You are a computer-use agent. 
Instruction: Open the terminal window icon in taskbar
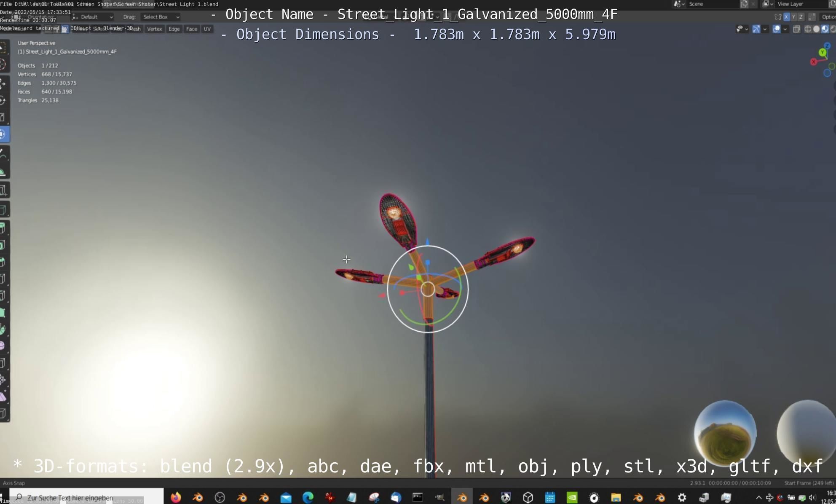click(x=418, y=498)
